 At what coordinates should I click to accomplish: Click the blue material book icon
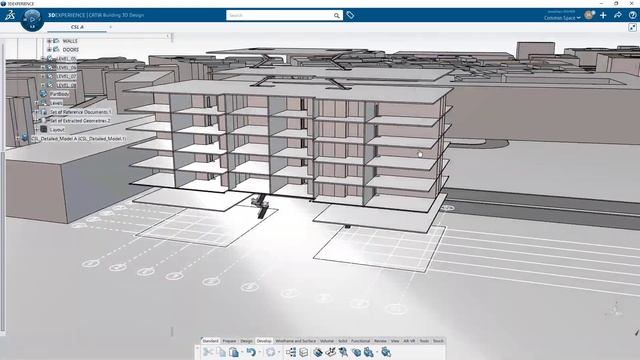coord(318,352)
